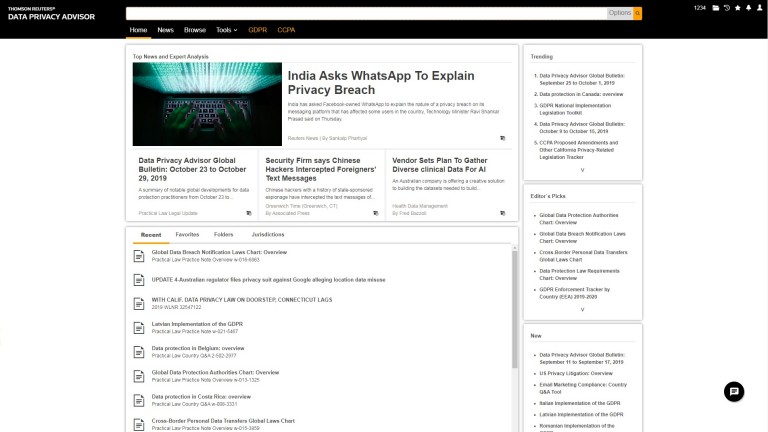Open the CCPA menu item

pyautogui.click(x=286, y=30)
